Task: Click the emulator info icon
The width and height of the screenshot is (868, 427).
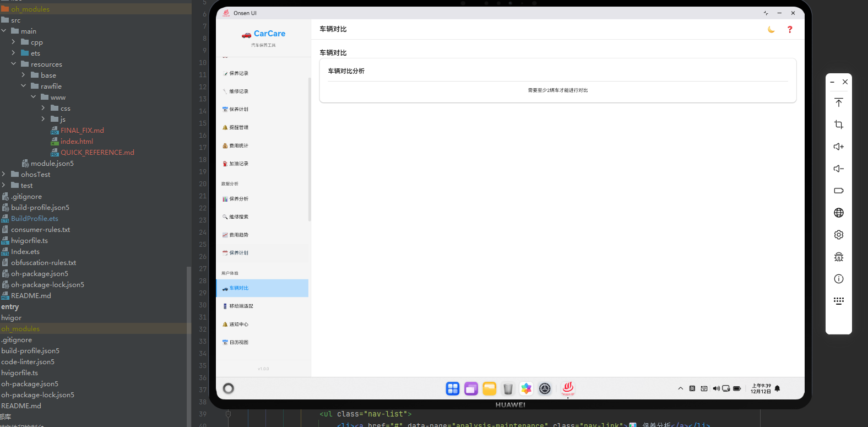Action: click(839, 279)
